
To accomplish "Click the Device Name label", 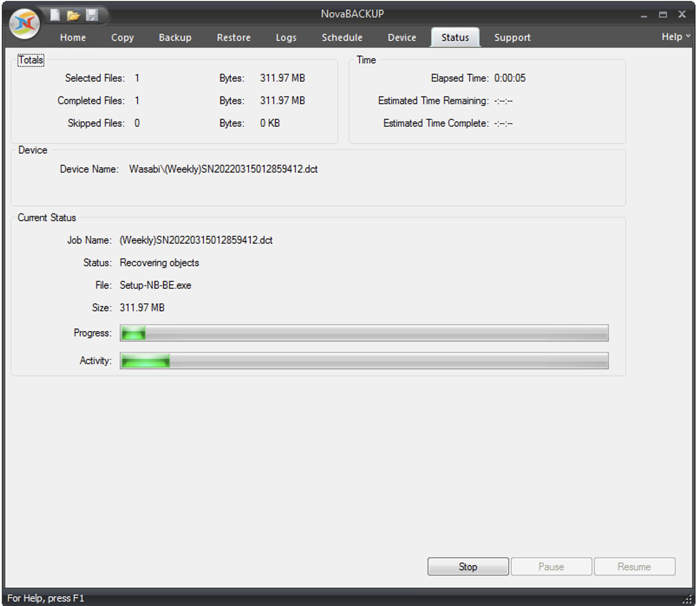I will (x=89, y=169).
